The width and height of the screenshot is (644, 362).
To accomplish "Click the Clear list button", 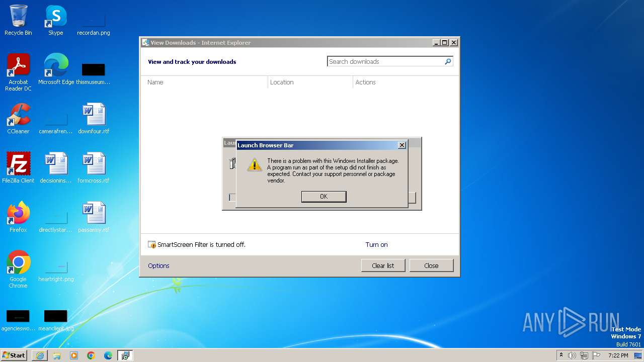I will pos(383,265).
